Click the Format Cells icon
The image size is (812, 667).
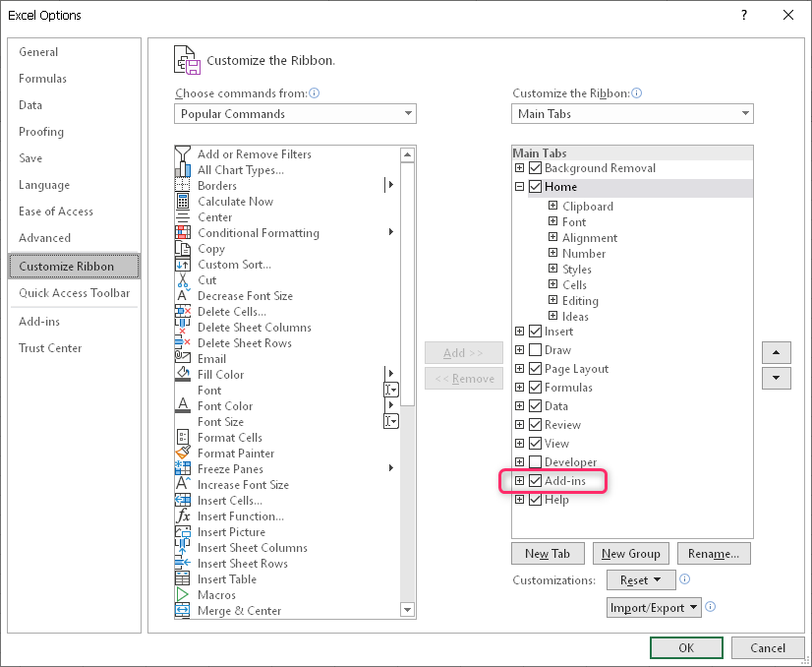182,438
